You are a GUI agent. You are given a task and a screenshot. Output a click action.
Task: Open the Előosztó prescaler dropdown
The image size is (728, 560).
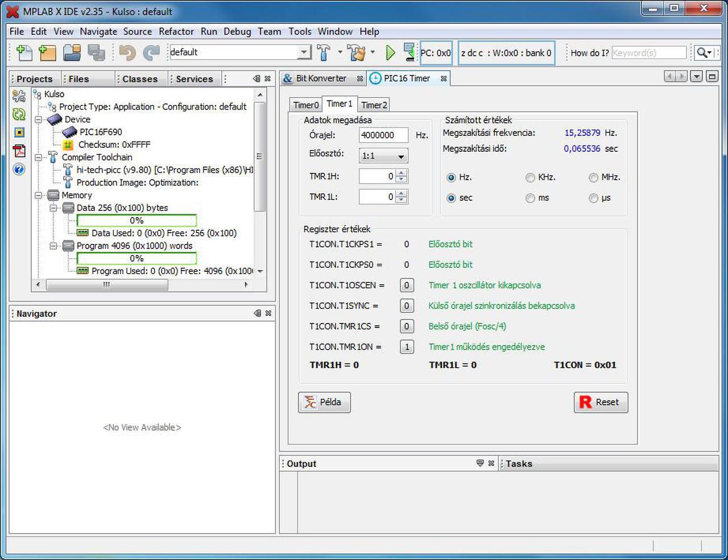tap(383, 156)
